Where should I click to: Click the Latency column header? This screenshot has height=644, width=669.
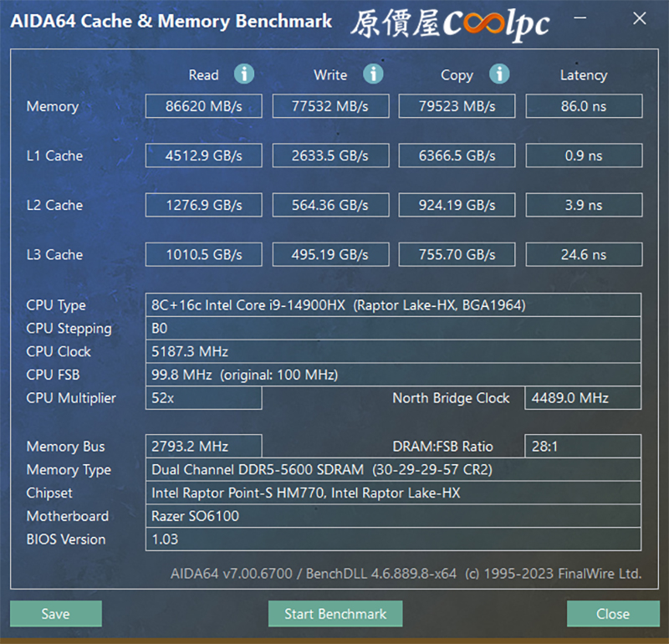pos(584,75)
